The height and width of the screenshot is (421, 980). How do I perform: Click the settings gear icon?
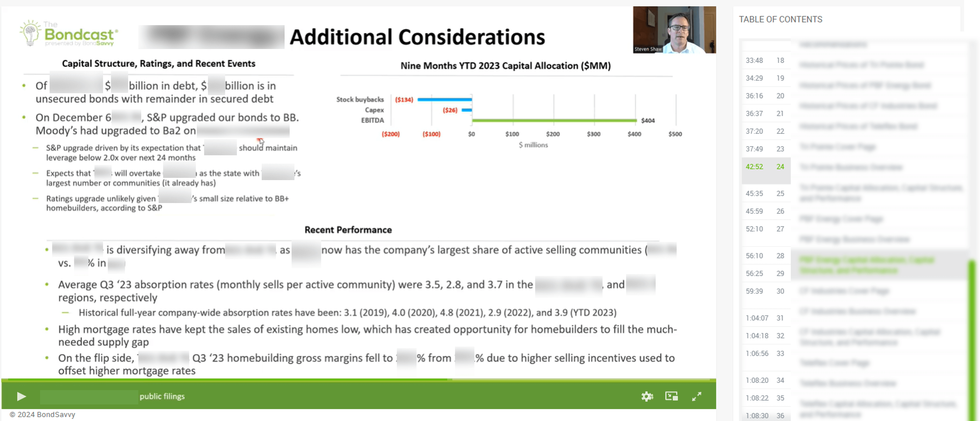pos(647,395)
